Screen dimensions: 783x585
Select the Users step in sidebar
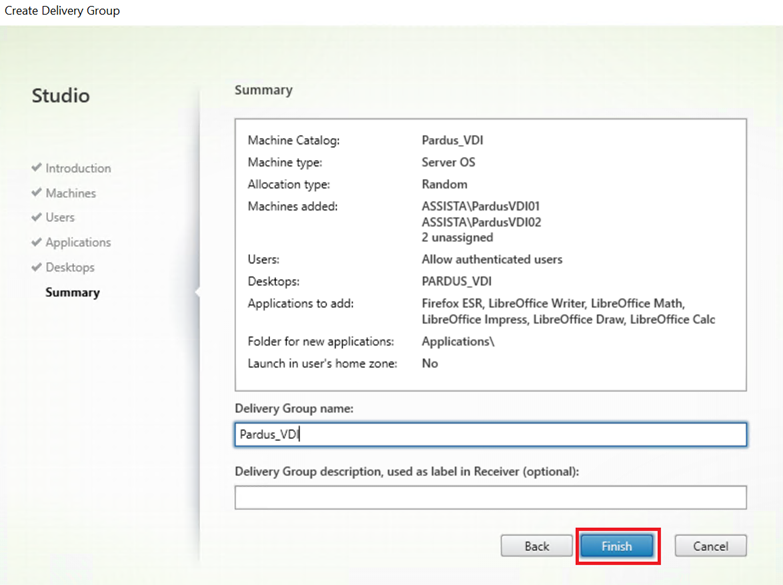point(60,218)
